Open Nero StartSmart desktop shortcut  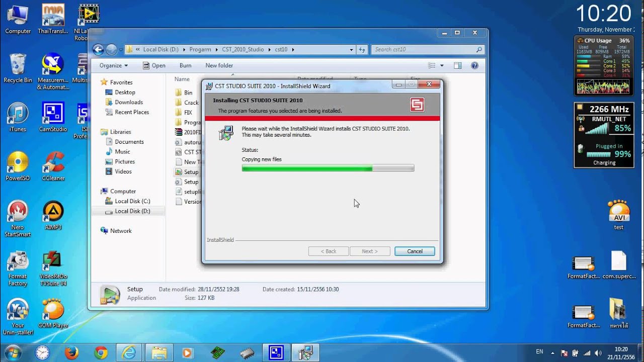[18, 219]
